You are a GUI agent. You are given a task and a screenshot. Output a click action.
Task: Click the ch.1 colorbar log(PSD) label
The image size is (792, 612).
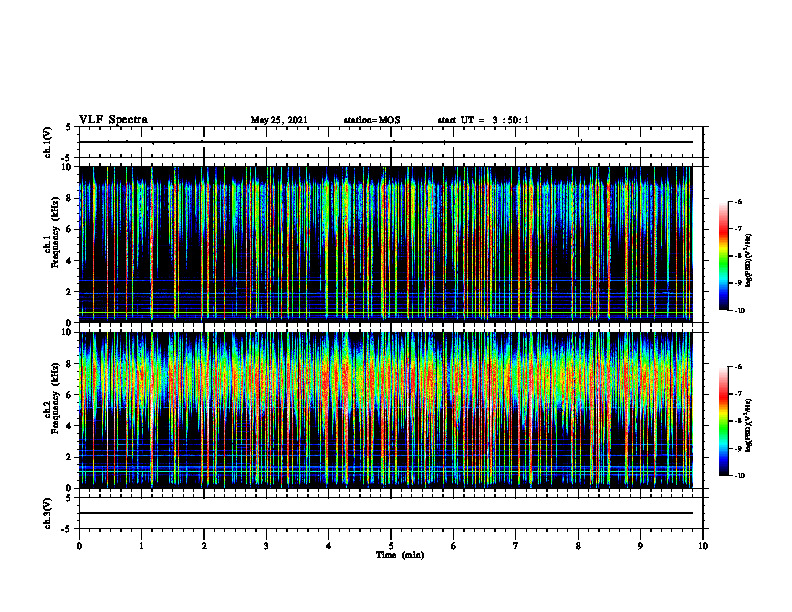748,260
